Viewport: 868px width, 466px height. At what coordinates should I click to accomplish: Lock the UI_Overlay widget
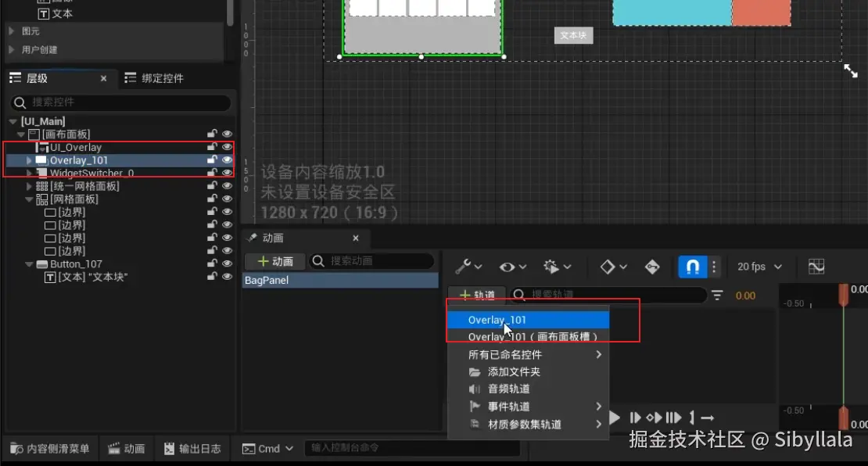point(212,147)
